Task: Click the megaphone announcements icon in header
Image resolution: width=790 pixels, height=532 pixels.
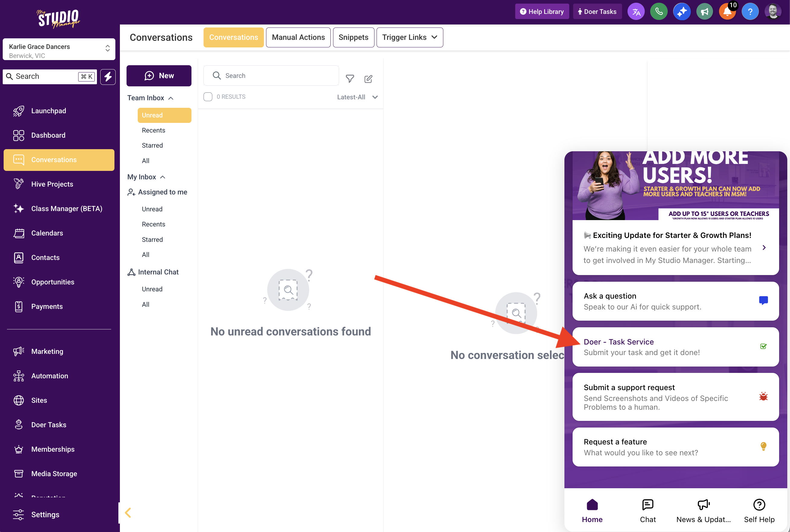Action: [705, 12]
